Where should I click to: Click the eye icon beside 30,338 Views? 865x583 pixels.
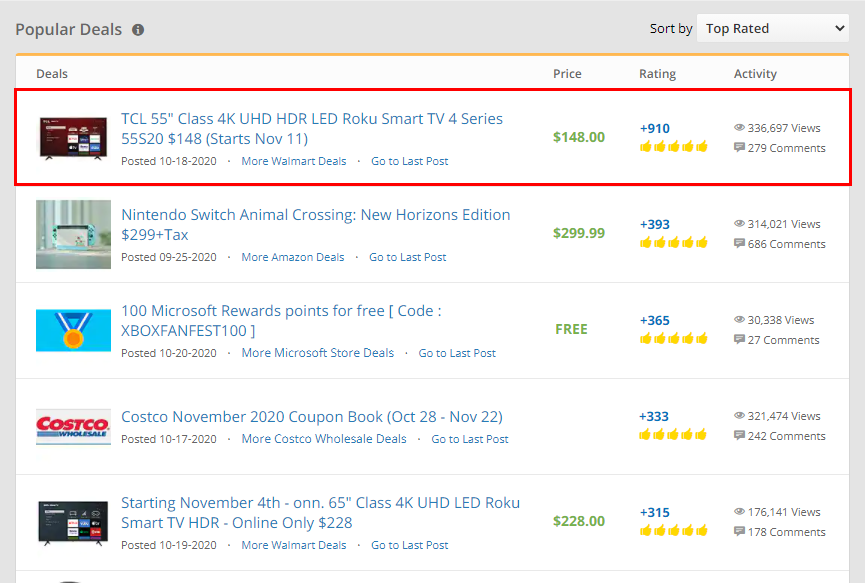[739, 319]
